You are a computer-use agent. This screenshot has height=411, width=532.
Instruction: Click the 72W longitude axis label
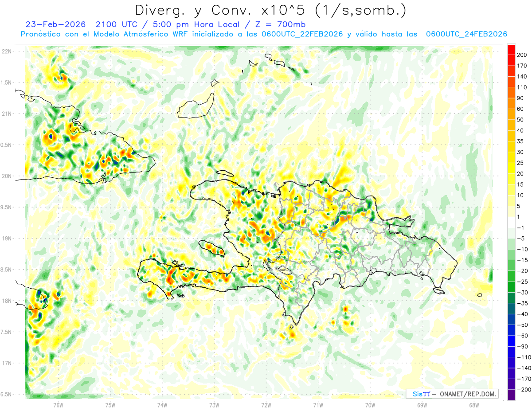266,405
